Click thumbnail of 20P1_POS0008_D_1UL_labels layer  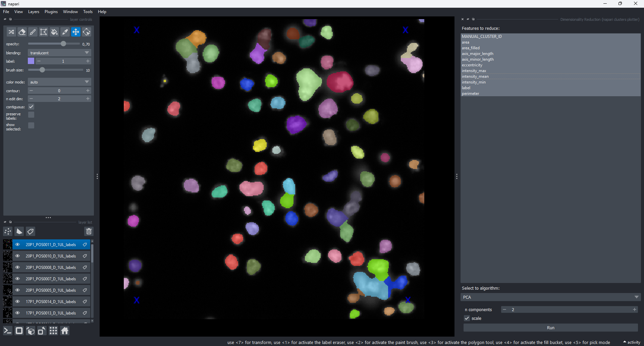click(x=8, y=268)
